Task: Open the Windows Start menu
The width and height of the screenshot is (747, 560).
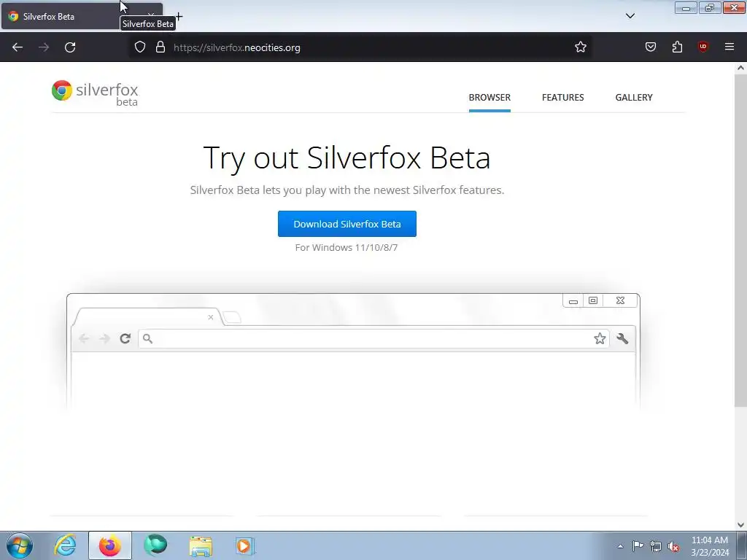Action: point(20,545)
